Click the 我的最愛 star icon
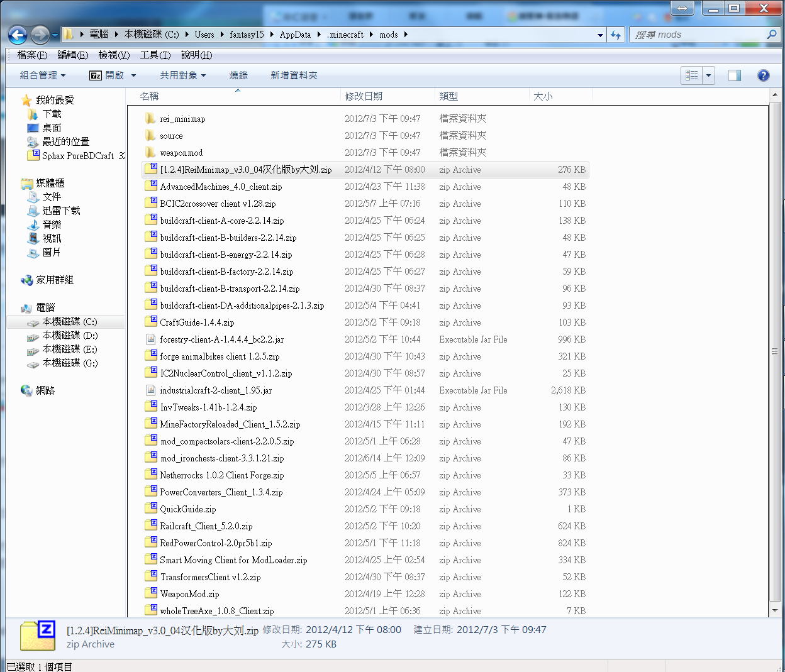The width and height of the screenshot is (785, 672). click(x=26, y=100)
